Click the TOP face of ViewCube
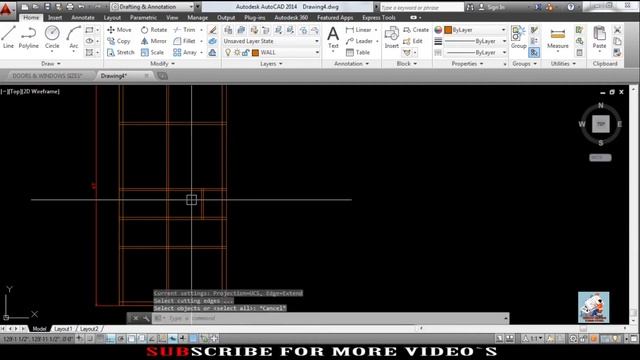The width and height of the screenshot is (640, 360). coord(601,124)
